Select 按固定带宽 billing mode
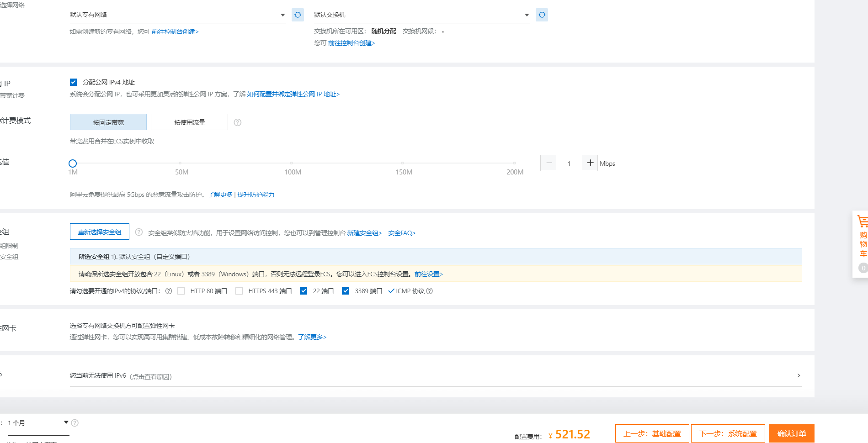This screenshot has height=443, width=868. 108,122
